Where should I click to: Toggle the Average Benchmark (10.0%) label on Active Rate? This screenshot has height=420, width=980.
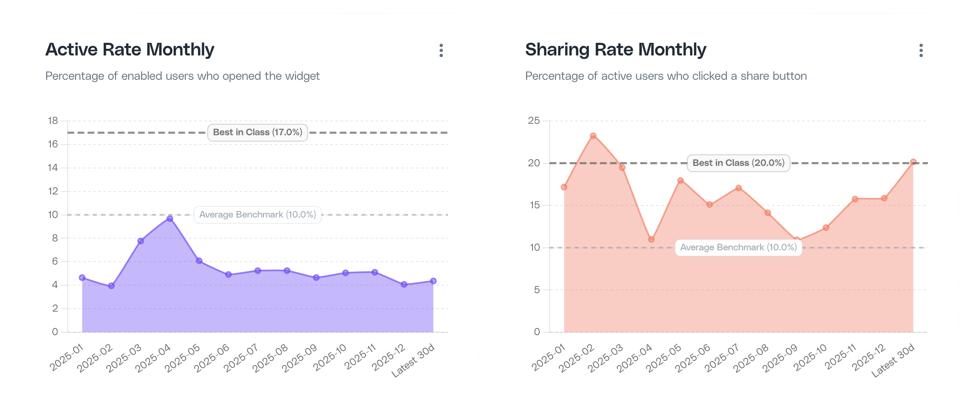coord(257,215)
